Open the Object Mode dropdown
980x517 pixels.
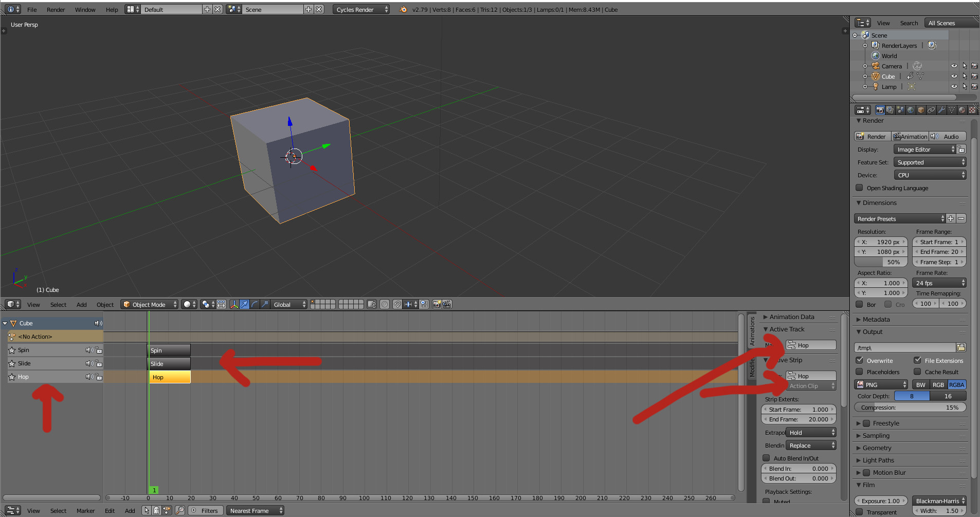click(x=150, y=304)
